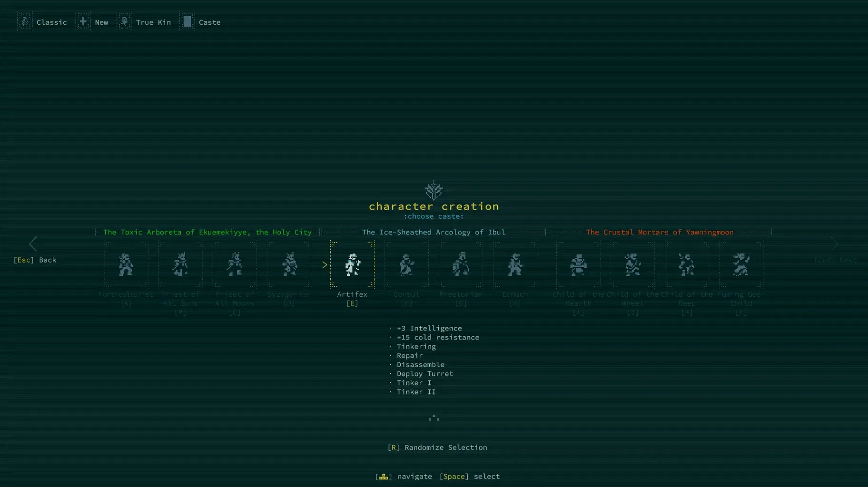Viewport: 868px width, 487px height.
Task: Click the Caste breadcrumb icon
Action: point(187,22)
